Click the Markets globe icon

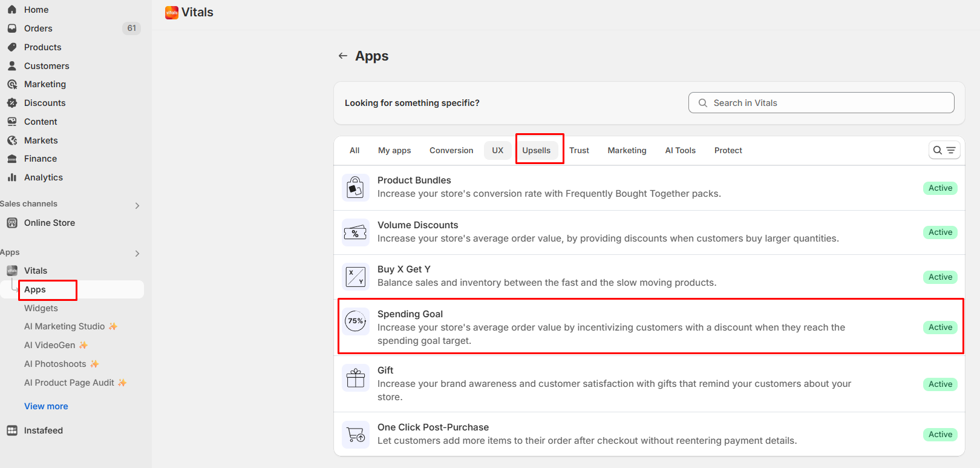pyautogui.click(x=12, y=140)
